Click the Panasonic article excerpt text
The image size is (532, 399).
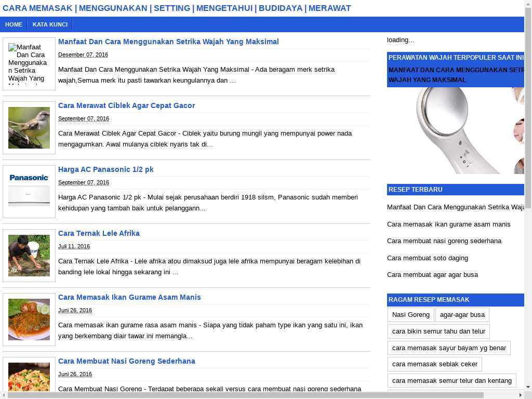(208, 203)
